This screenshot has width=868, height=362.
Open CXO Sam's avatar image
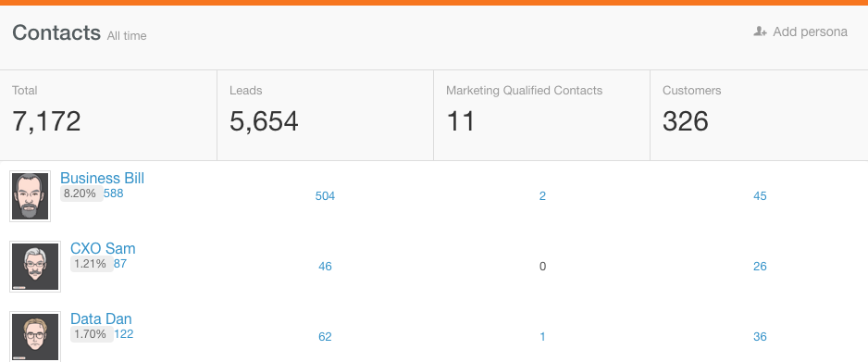35,267
